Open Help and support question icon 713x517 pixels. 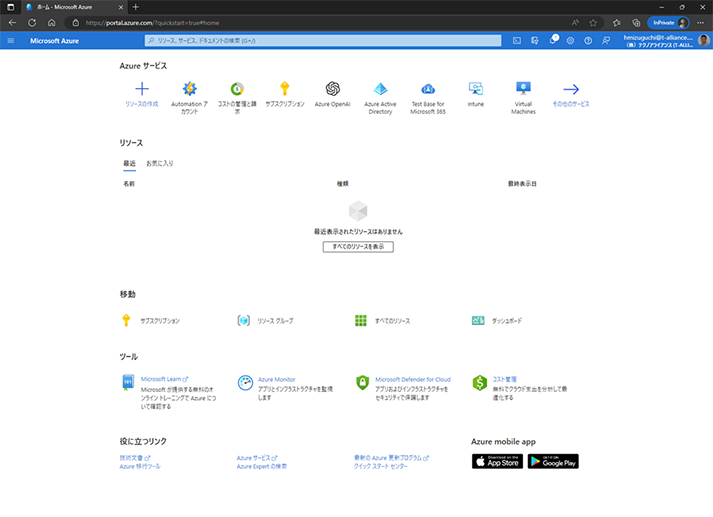pyautogui.click(x=588, y=41)
